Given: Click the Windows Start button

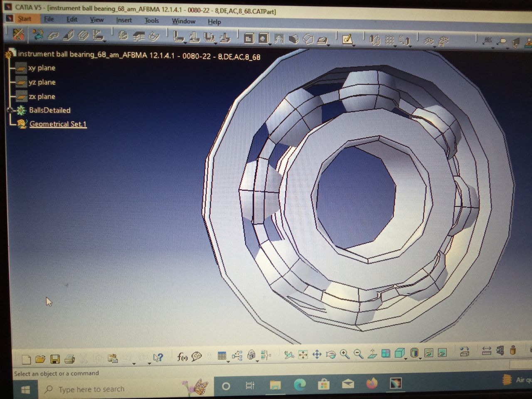Looking at the screenshot, I should 25,390.
